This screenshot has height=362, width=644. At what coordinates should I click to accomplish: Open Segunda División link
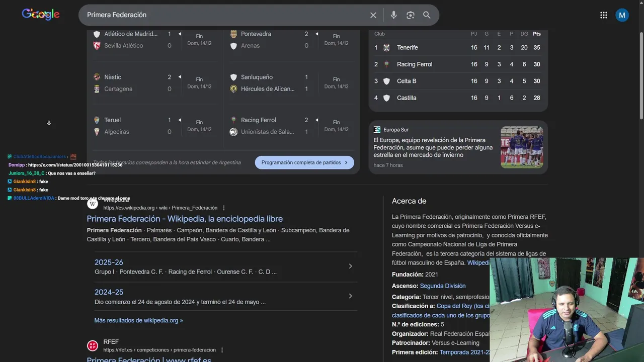[x=443, y=286]
